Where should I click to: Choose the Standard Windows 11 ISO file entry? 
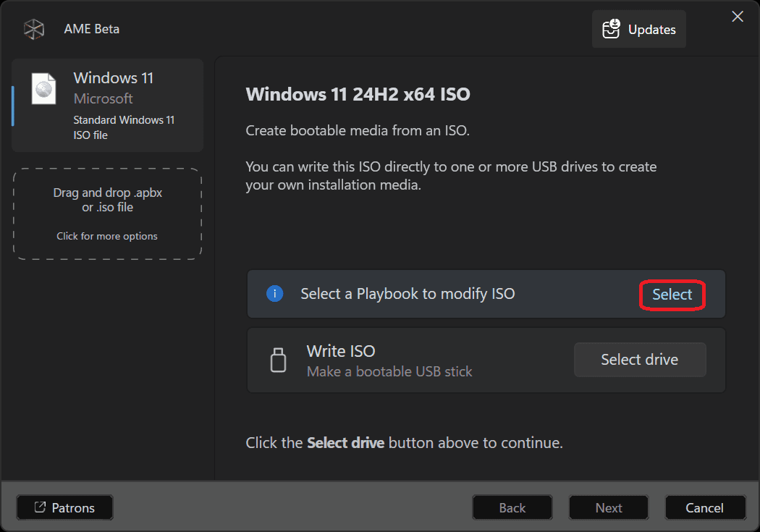pos(108,105)
